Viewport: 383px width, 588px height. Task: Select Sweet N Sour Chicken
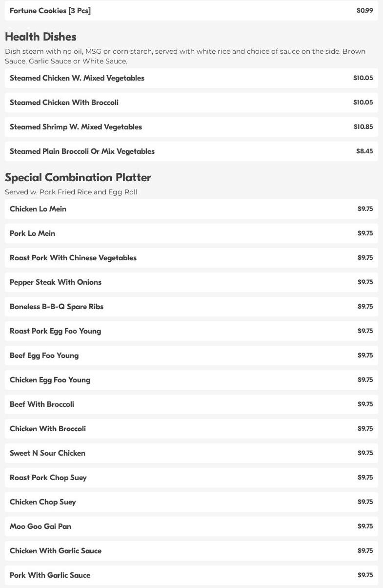point(47,453)
